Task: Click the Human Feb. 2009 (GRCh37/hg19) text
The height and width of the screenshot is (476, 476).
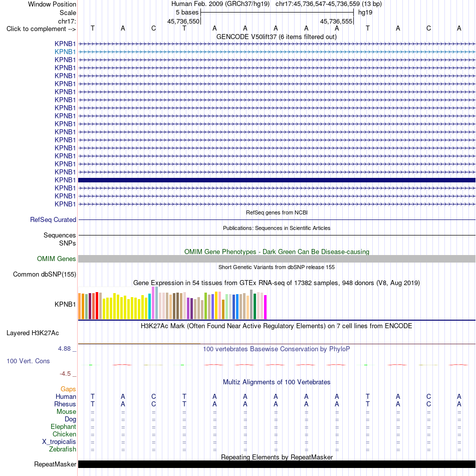Action: tap(220, 4)
